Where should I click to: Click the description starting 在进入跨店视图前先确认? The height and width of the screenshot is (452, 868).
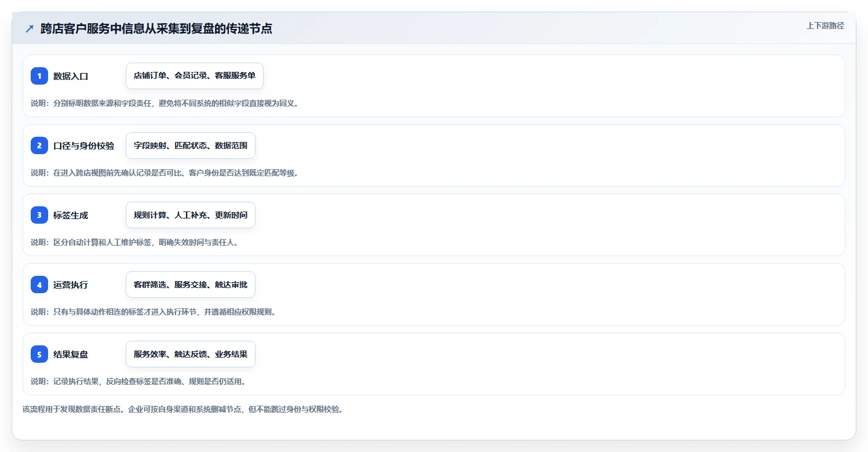[x=165, y=173]
